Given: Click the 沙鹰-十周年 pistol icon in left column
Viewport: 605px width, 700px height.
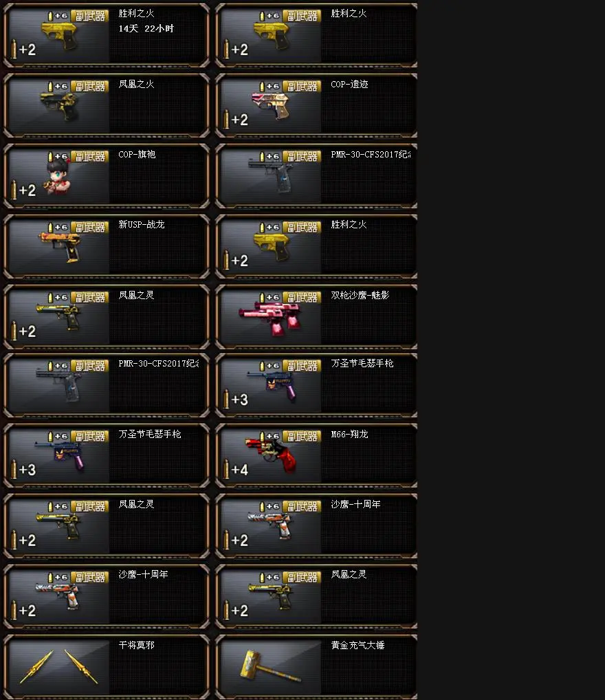Looking at the screenshot, I should (x=58, y=596).
